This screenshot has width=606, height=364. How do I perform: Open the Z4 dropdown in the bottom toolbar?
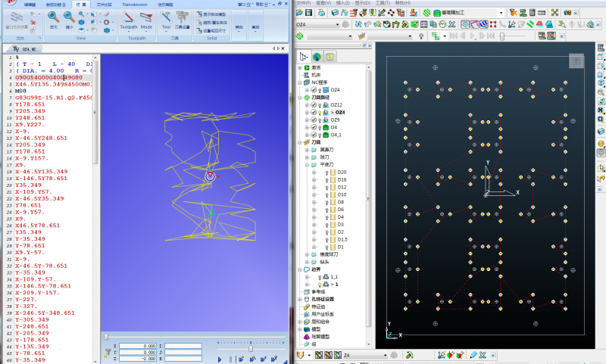pyautogui.click(x=385, y=355)
